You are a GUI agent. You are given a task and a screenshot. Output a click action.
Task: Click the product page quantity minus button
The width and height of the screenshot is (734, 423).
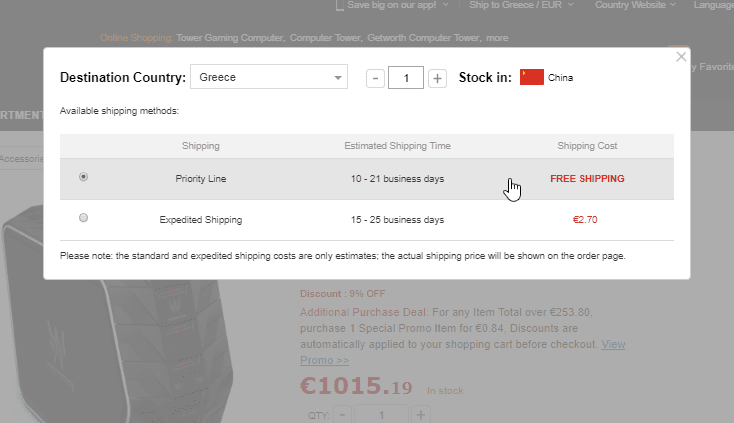pyautogui.click(x=341, y=415)
